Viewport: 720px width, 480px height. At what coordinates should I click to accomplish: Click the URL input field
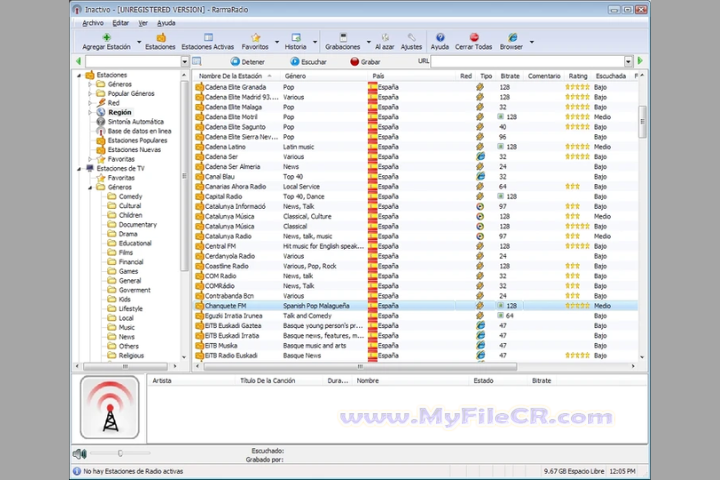click(x=528, y=62)
